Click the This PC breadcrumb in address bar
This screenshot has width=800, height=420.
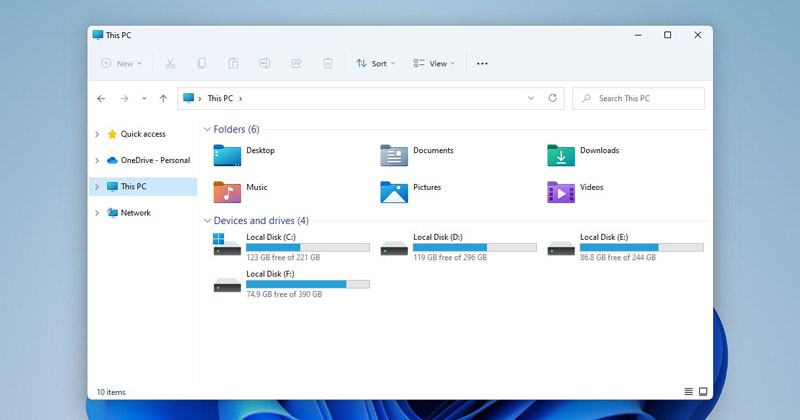click(220, 98)
